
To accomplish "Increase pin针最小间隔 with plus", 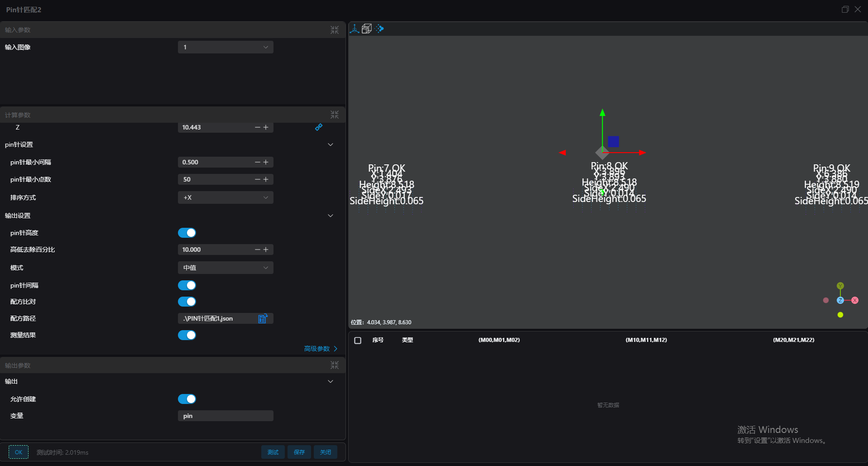I will (266, 162).
